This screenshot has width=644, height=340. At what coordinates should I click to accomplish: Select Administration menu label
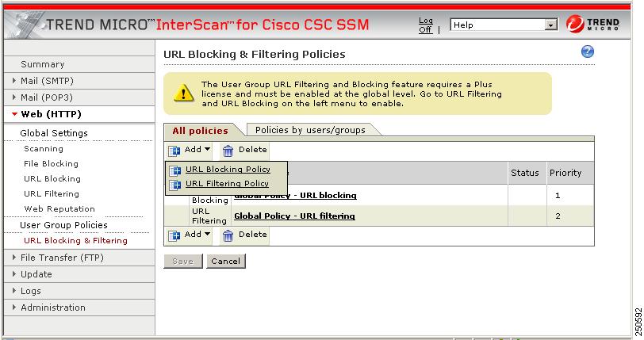(x=53, y=308)
